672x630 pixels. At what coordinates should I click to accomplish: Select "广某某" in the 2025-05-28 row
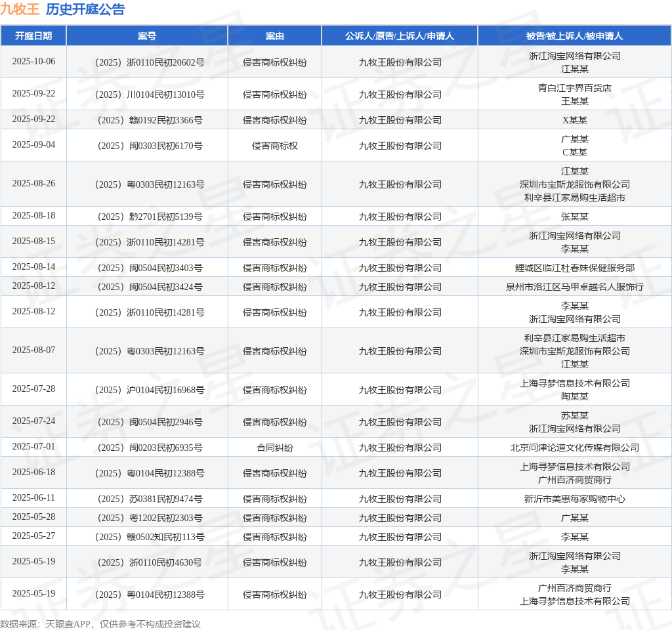[575, 518]
